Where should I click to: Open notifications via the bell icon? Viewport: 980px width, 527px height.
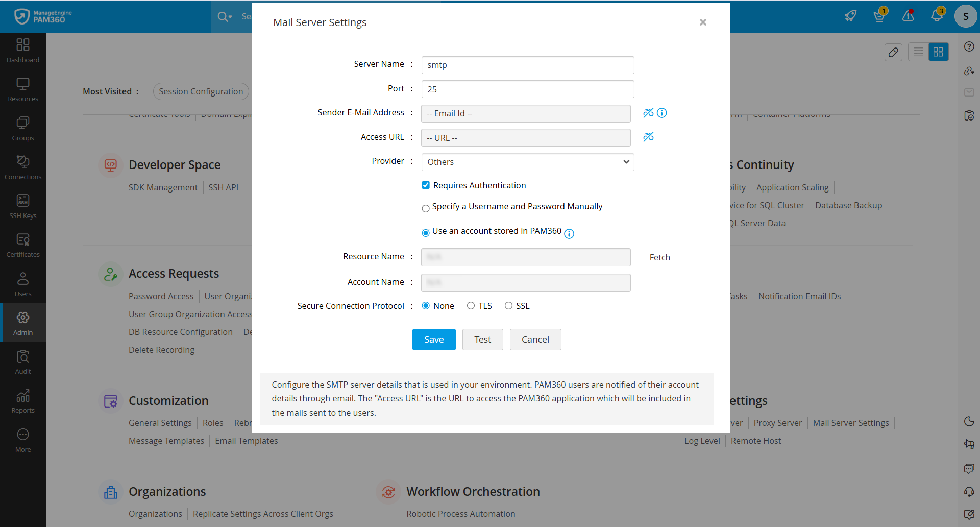point(937,16)
